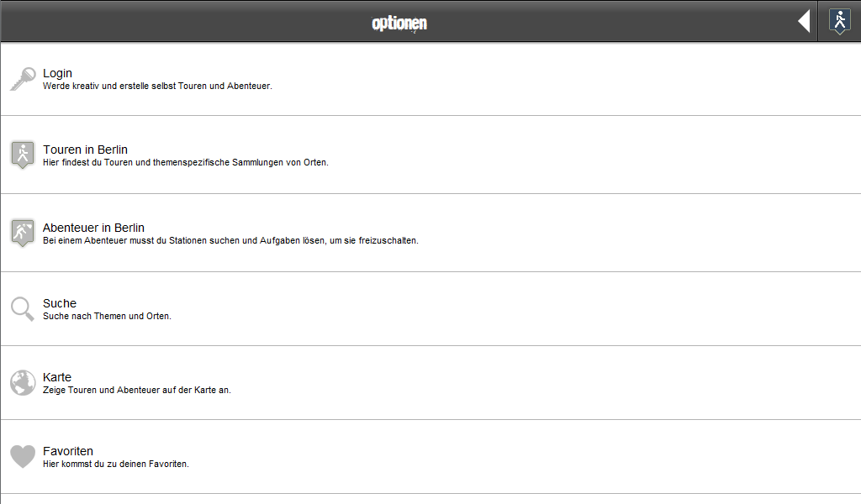The height and width of the screenshot is (504, 861).
Task: Open Abenteuer in Berlin
Action: [430, 233]
